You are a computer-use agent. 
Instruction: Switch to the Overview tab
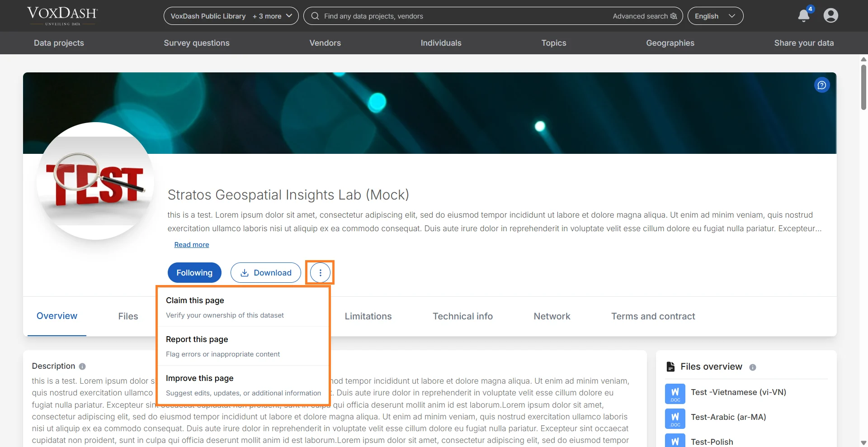tap(57, 316)
